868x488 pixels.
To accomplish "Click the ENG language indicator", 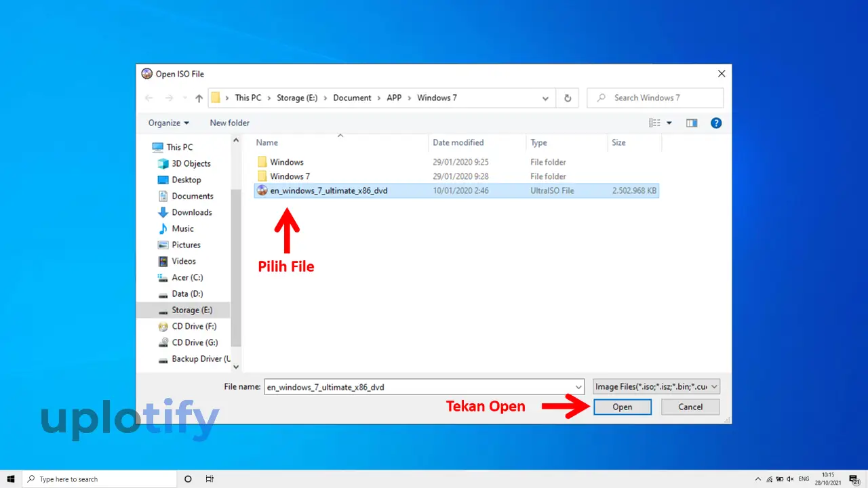I will point(804,479).
